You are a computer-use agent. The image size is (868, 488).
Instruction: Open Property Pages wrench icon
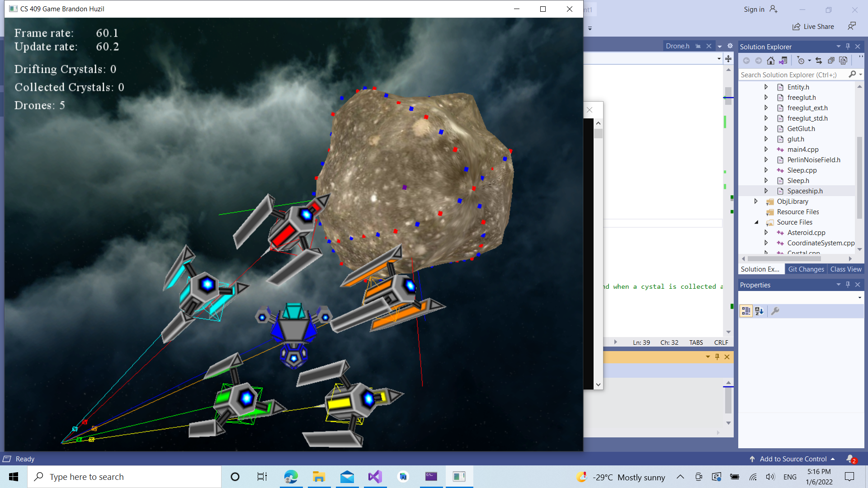click(x=775, y=311)
